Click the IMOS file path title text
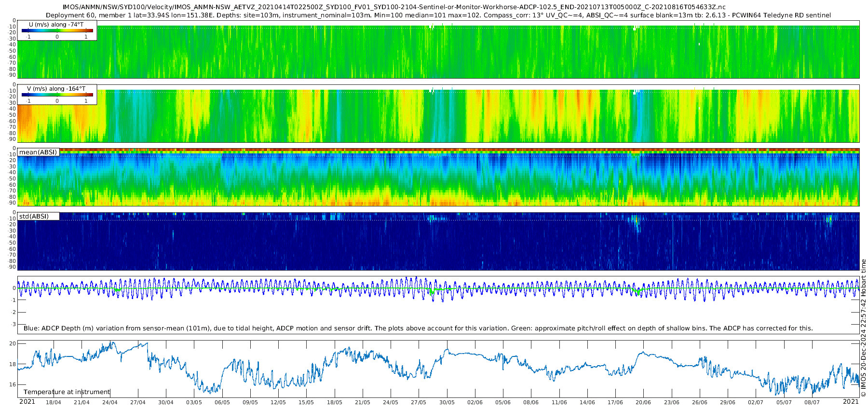The image size is (868, 410). point(393,7)
